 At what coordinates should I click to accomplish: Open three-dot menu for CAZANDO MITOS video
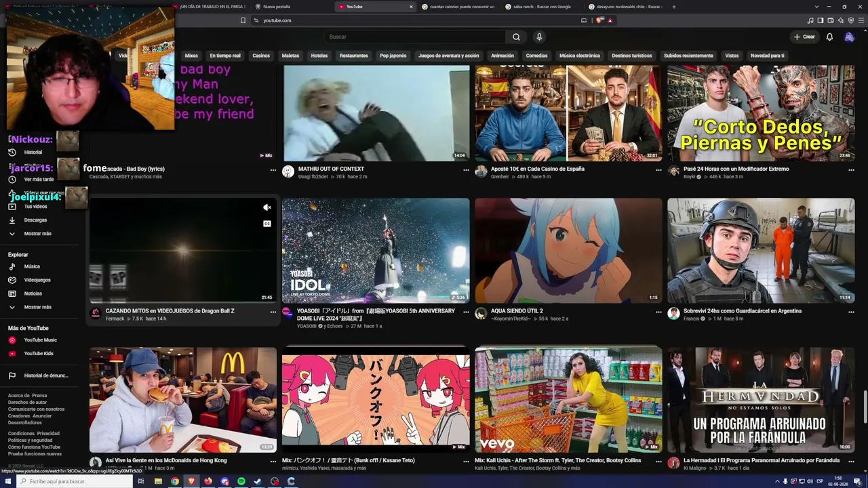click(x=273, y=312)
